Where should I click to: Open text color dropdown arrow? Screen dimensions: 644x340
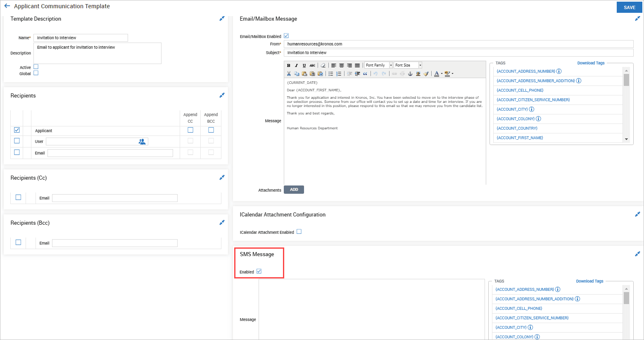(442, 74)
